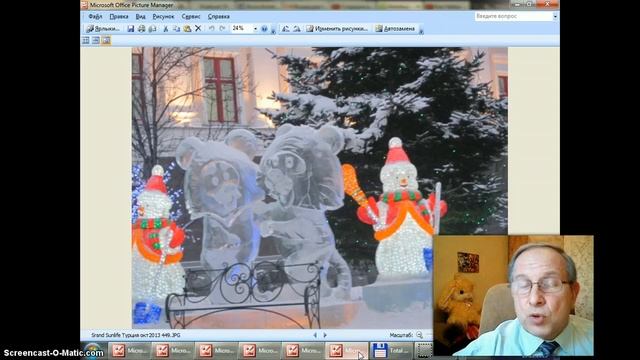Open the Файл menu

[95, 17]
